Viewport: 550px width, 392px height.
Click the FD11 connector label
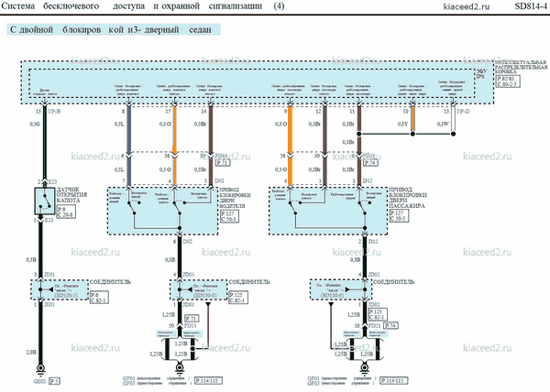192,326
